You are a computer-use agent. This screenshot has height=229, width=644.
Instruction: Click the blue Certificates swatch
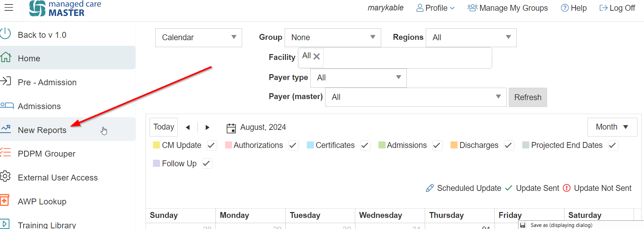[310, 145]
